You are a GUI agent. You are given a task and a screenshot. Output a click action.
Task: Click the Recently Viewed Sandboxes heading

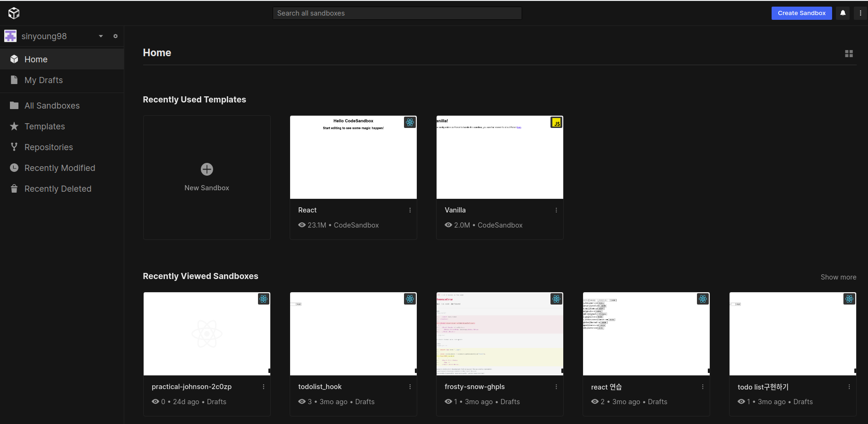(200, 276)
